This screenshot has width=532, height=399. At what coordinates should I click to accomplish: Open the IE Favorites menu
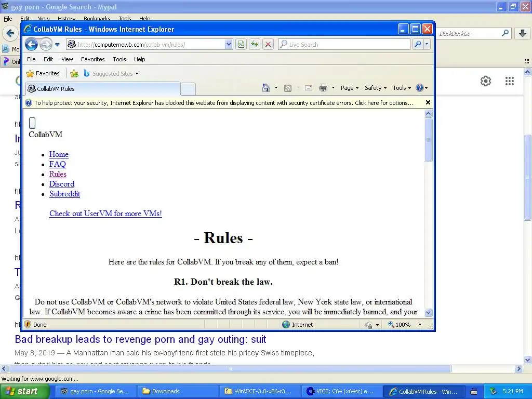(92, 59)
